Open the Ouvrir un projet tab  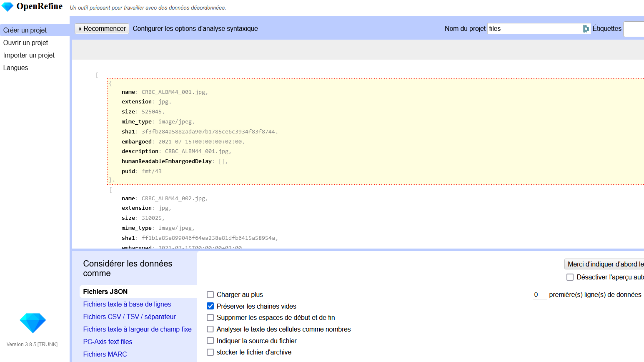[25, 43]
